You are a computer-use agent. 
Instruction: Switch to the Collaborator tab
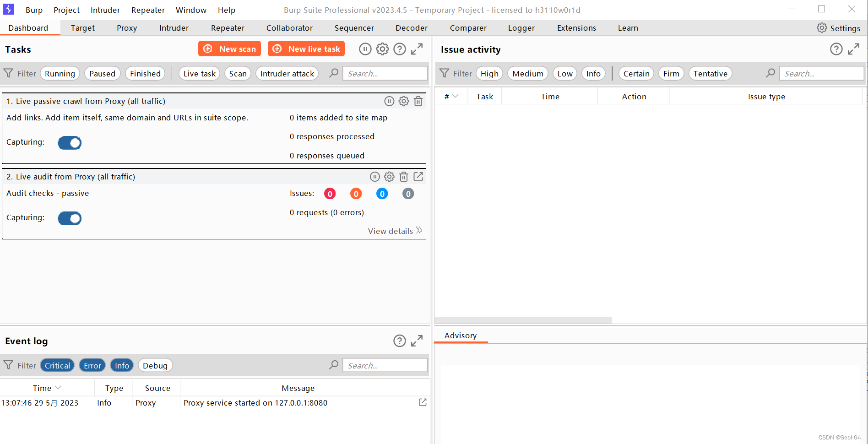tap(289, 28)
